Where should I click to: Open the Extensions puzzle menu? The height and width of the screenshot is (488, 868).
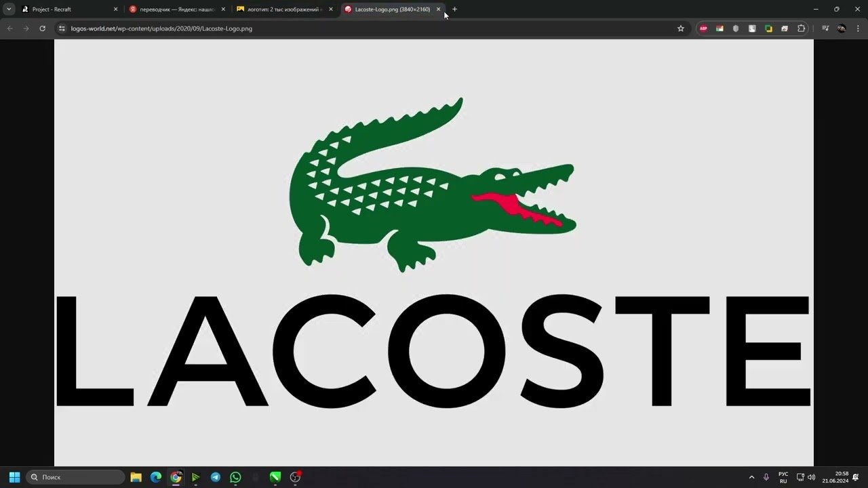click(802, 28)
